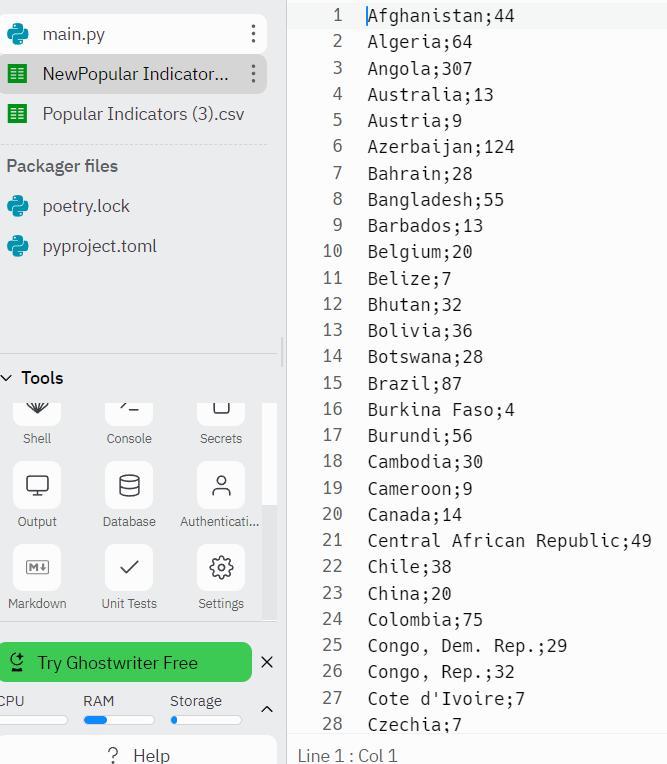This screenshot has width=667, height=764.
Task: Open NewPopular Indicators file options menu
Action: (253, 74)
